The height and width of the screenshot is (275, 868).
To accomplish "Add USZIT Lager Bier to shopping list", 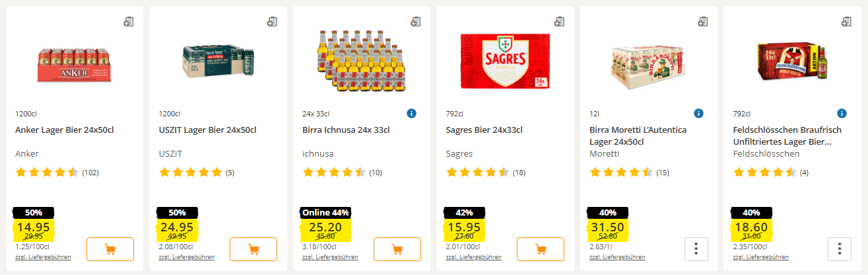I will click(272, 22).
